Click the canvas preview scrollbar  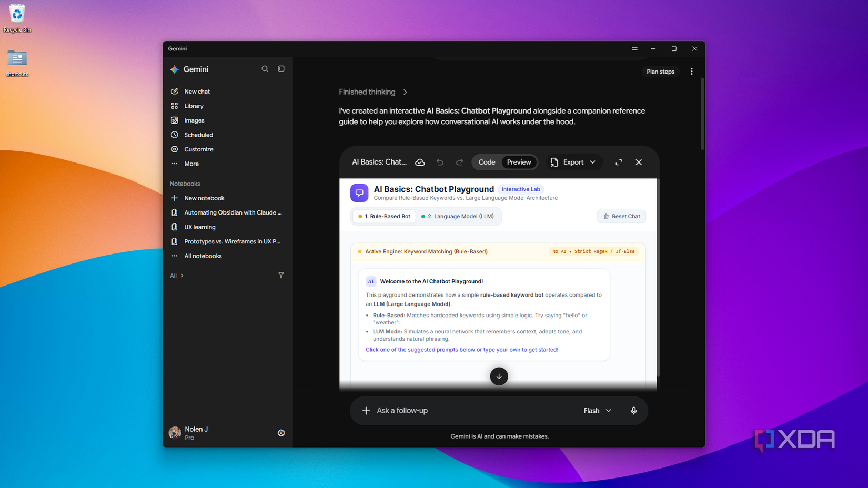coord(658,279)
